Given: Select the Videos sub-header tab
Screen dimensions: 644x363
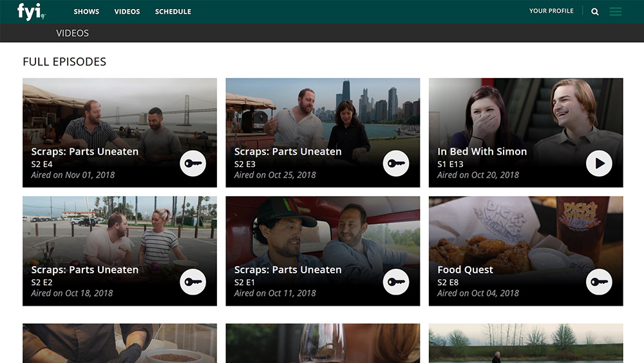Looking at the screenshot, I should (73, 33).
